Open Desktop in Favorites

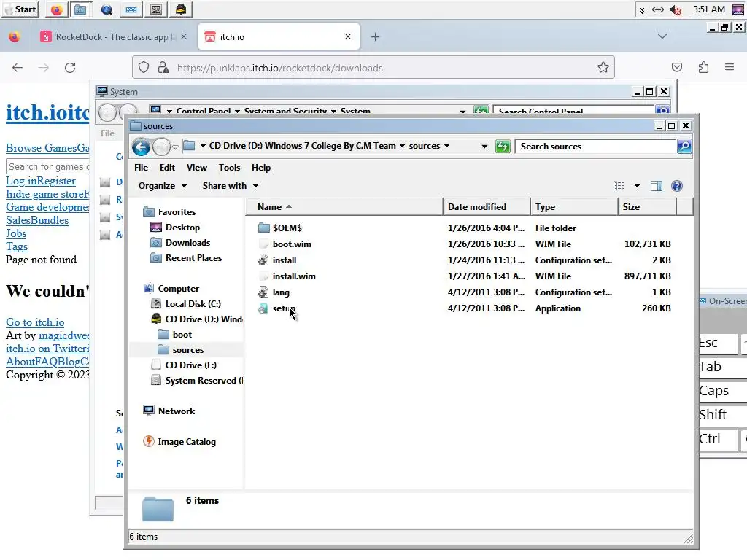pyautogui.click(x=182, y=227)
